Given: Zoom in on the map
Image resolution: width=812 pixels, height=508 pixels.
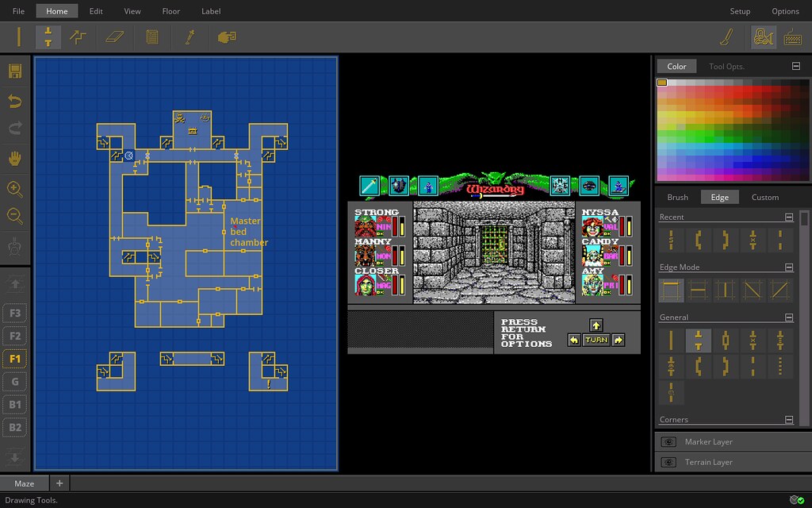Looking at the screenshot, I should point(15,189).
